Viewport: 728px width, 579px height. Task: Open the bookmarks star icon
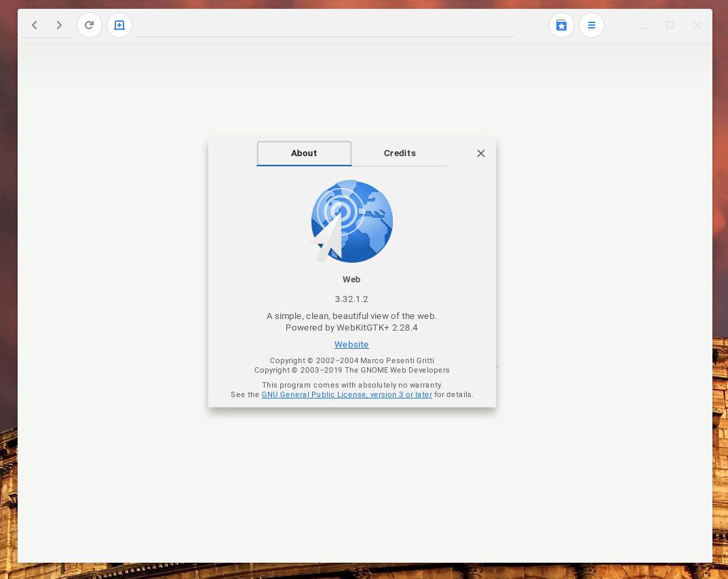tap(561, 25)
